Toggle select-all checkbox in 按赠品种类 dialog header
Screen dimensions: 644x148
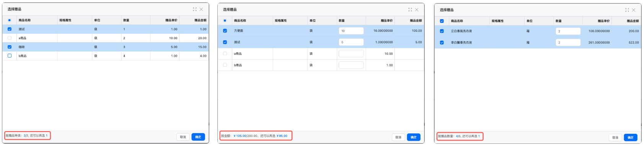click(x=10, y=20)
